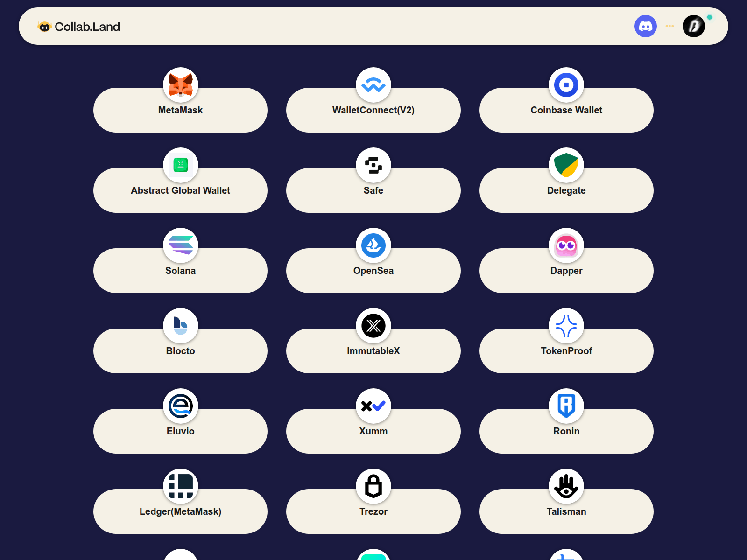Viewport: 747px width, 560px height.
Task: Select the Delegate shield icon
Action: pyautogui.click(x=566, y=165)
